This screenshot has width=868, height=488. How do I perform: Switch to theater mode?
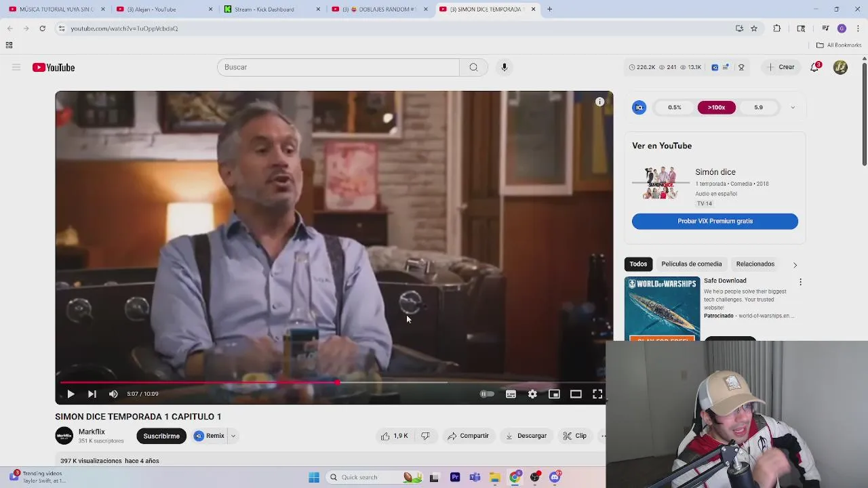click(576, 394)
